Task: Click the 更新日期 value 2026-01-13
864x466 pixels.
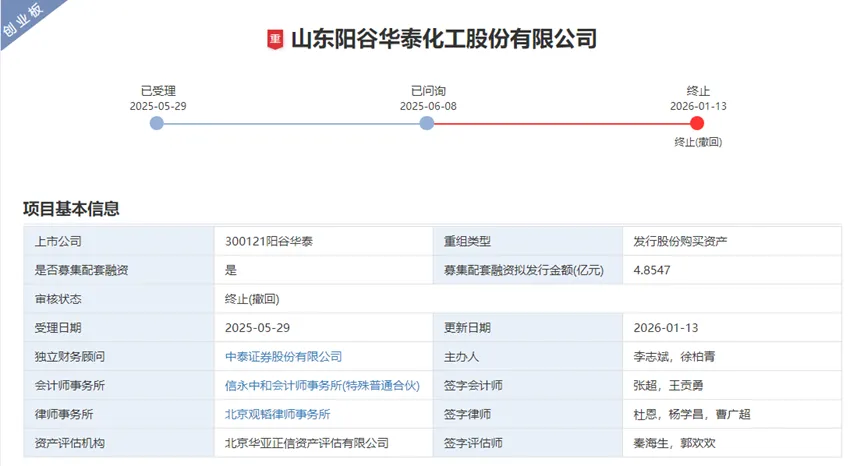Action: [666, 328]
